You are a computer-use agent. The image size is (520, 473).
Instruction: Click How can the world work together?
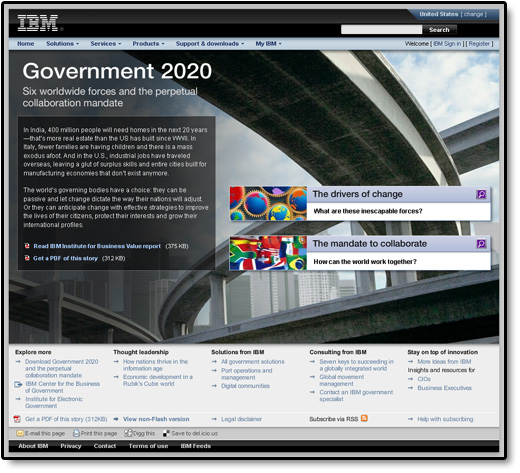pyautogui.click(x=365, y=262)
